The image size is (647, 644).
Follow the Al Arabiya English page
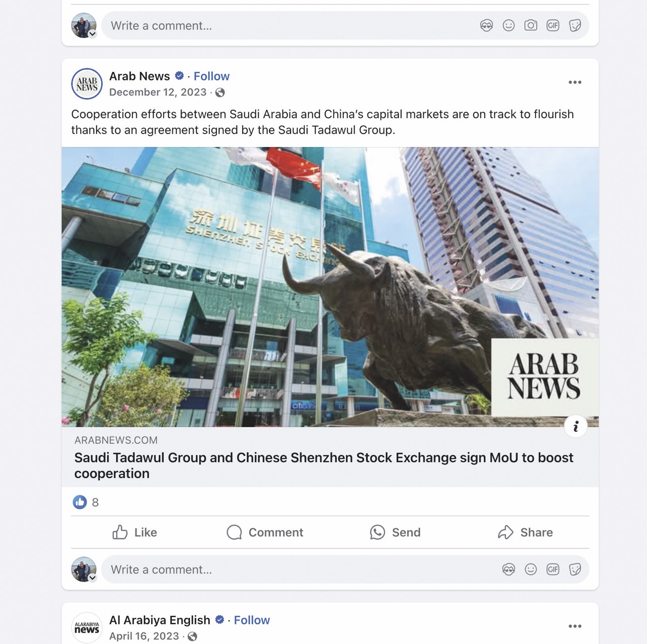[x=252, y=620]
